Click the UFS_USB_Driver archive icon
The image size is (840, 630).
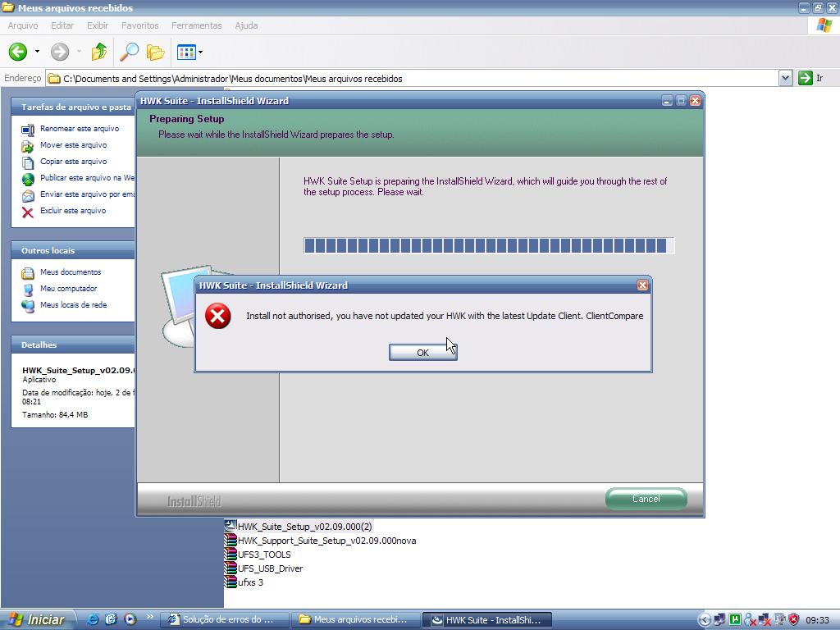pyautogui.click(x=231, y=568)
